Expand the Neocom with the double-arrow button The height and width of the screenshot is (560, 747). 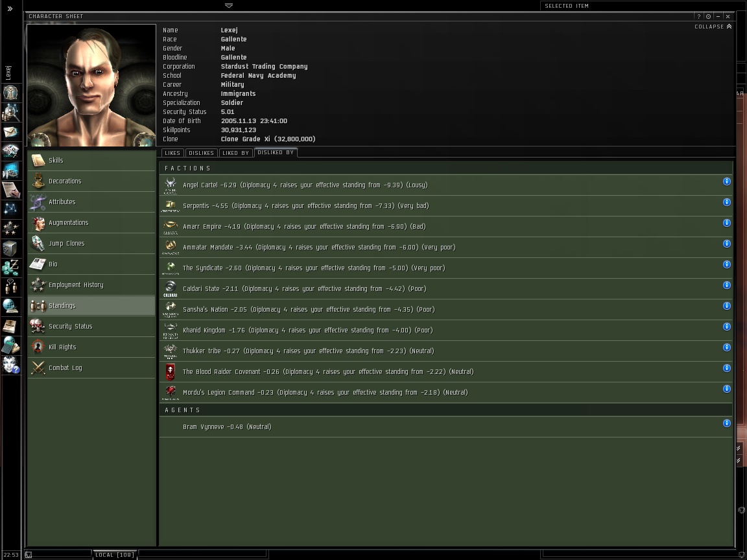(x=10, y=8)
